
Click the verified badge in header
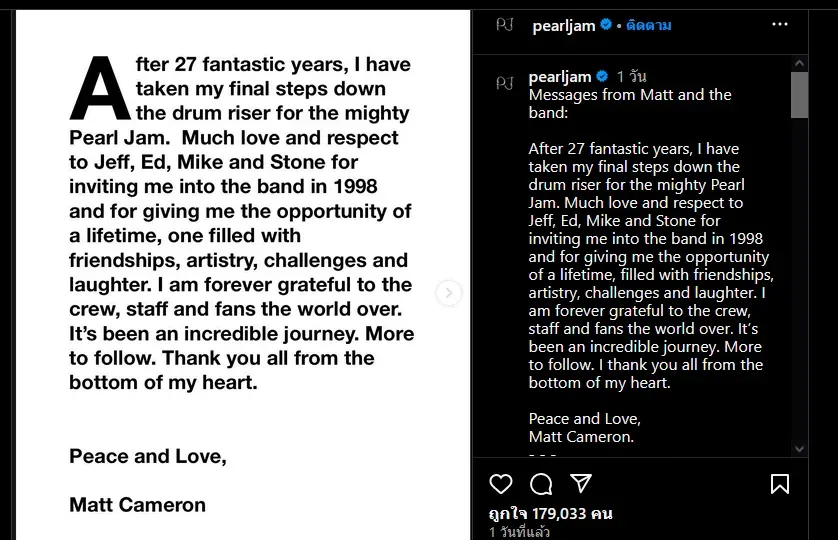tap(606, 24)
